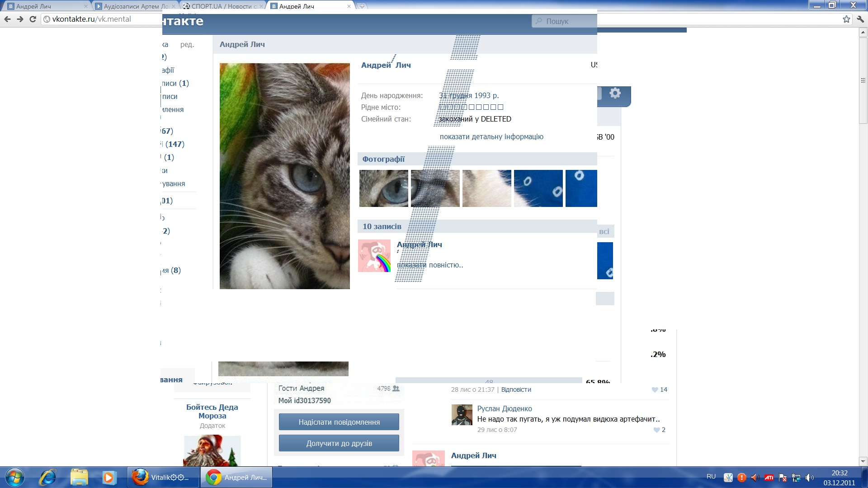Launch Internet Explorer from the taskbar
This screenshot has height=488, width=868.
[x=48, y=477]
